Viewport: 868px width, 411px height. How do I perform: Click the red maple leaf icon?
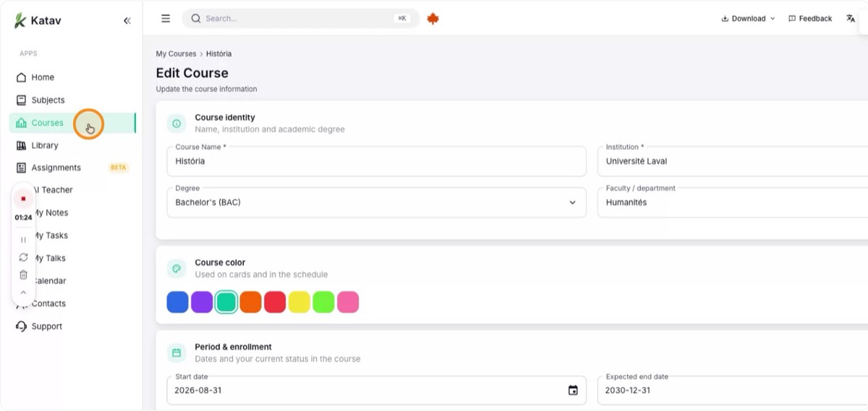pos(433,19)
